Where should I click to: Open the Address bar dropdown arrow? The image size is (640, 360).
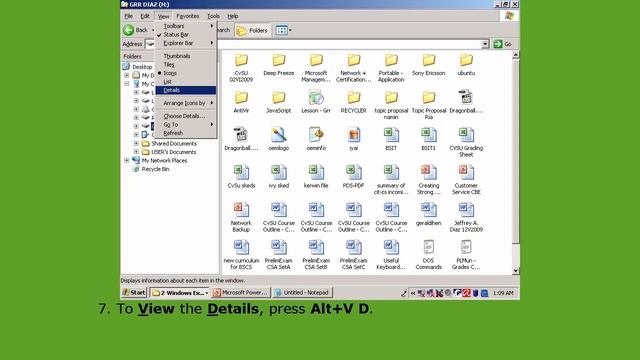coord(485,44)
